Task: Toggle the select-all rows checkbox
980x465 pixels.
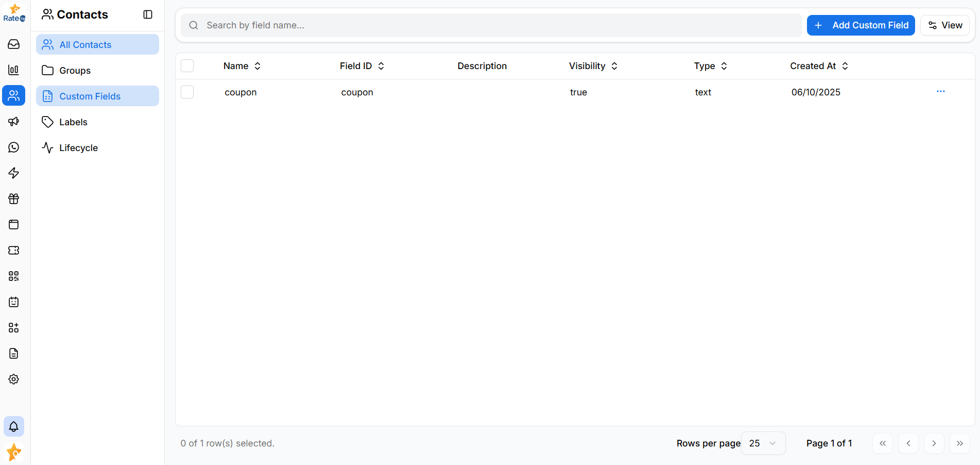Action: point(187,65)
